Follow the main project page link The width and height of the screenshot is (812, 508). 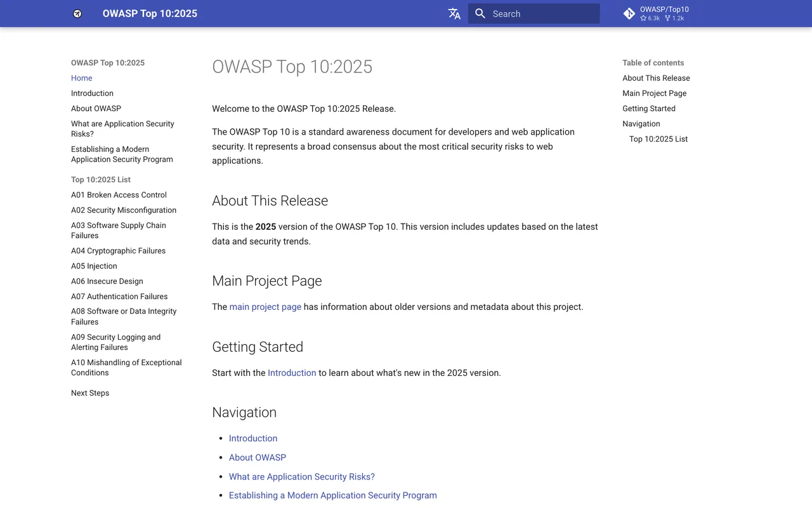265,307
